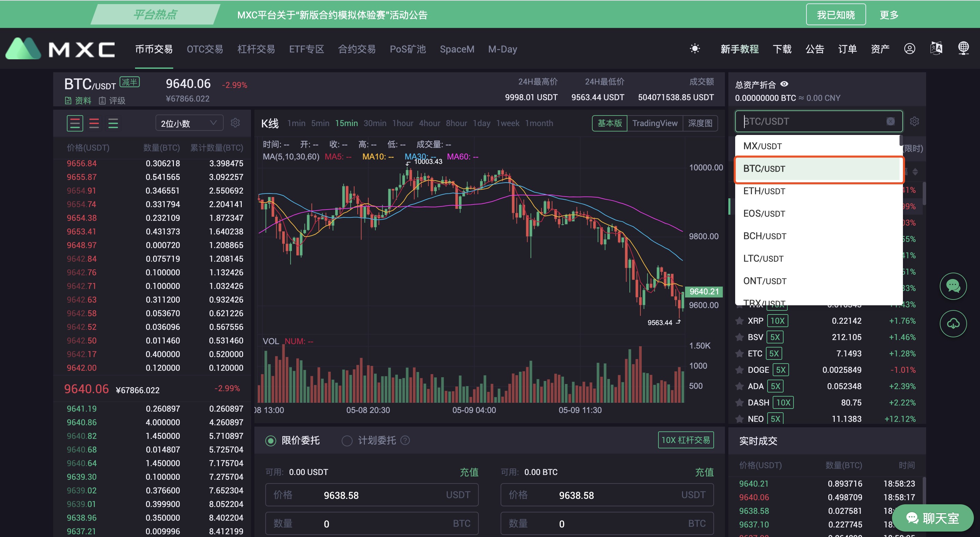Select 计划委托 plan order radio

tap(346, 441)
